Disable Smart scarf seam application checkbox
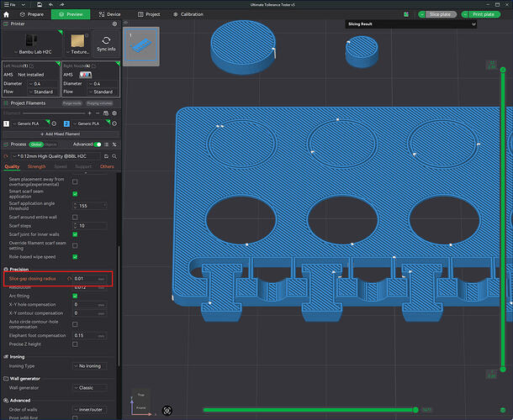Viewport: 513px width, 420px height. pos(75,194)
